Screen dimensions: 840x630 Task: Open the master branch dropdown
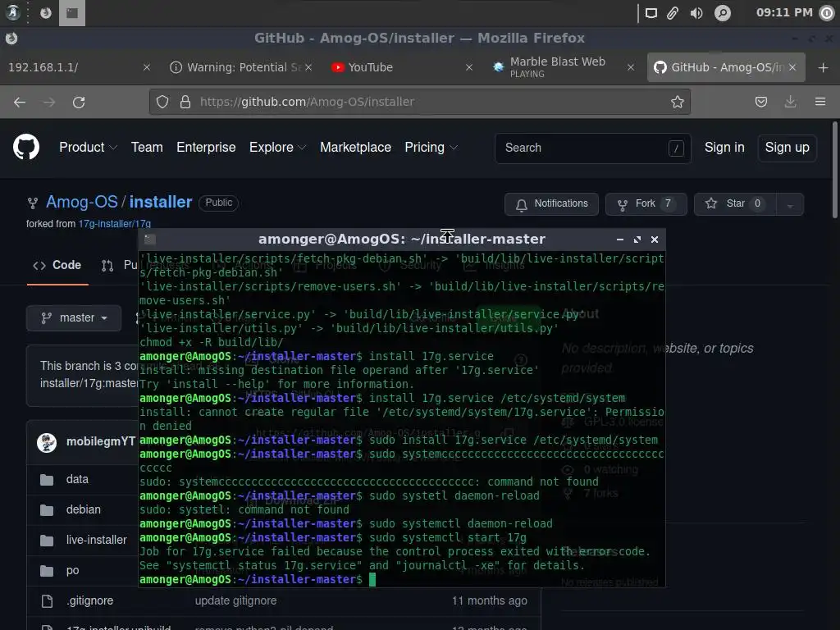click(74, 317)
